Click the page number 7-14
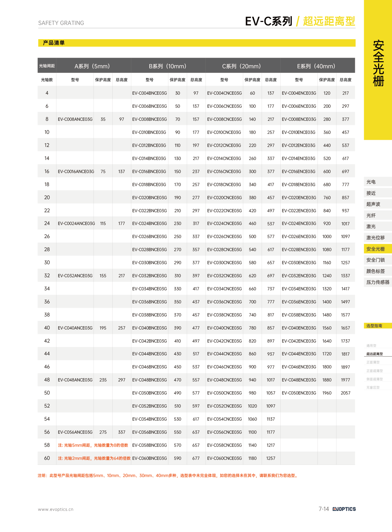Screen dimensions: 392x532 tap(324, 509)
